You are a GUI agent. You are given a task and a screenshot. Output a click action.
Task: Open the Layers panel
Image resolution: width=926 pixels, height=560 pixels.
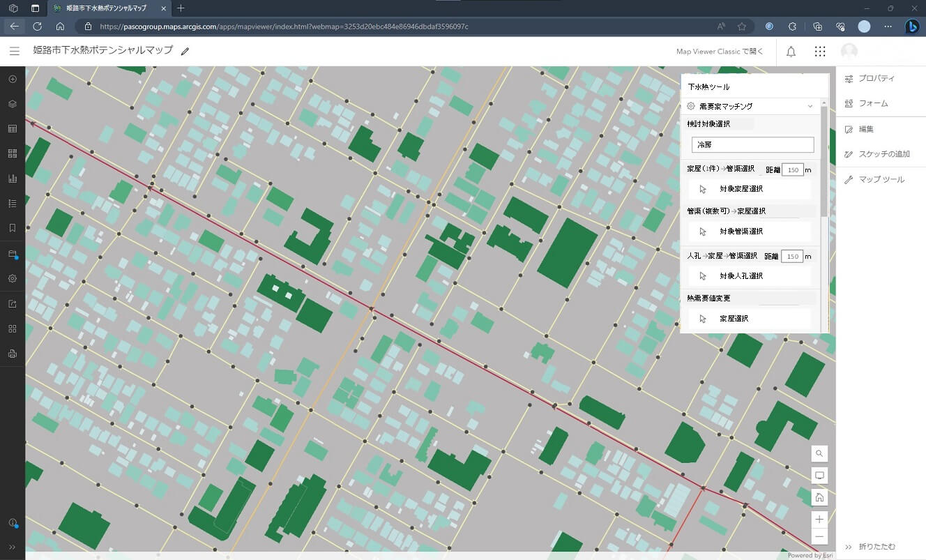coord(13,104)
